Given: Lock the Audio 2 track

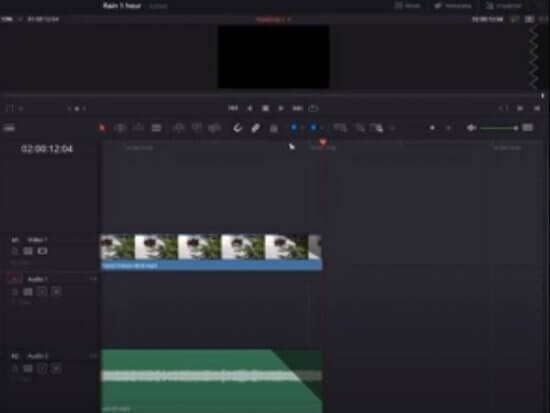Looking at the screenshot, I should coord(15,369).
